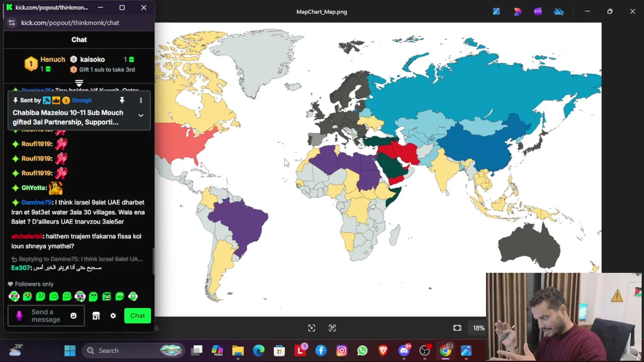Click the Send a message field
This screenshot has width=644, height=362.
pyautogui.click(x=46, y=316)
